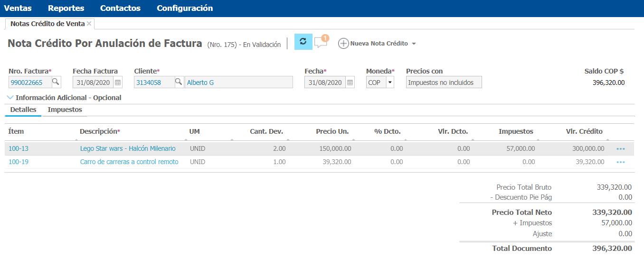Open the Reportes menu

pyautogui.click(x=66, y=8)
